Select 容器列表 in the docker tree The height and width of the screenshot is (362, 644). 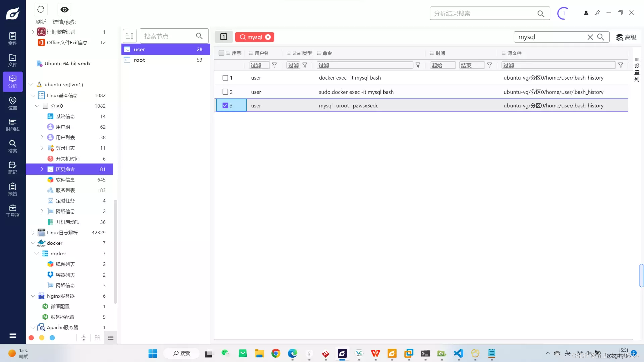pos(65,275)
